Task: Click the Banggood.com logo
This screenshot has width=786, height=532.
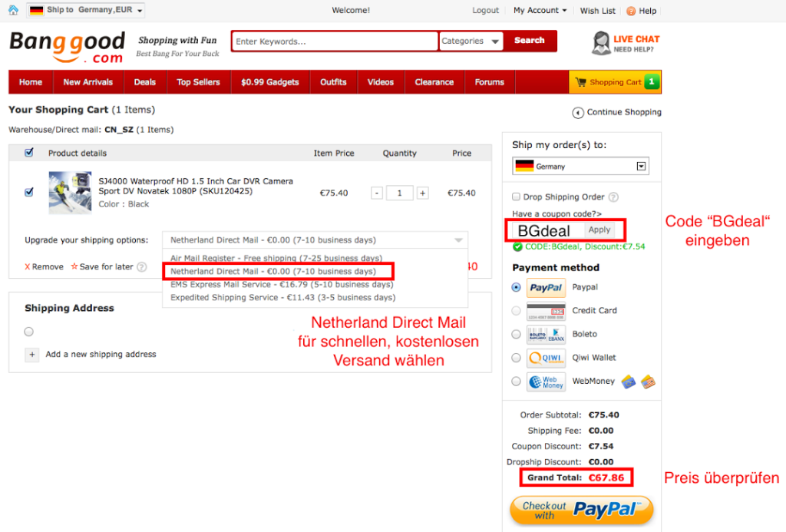Action: tap(67, 46)
